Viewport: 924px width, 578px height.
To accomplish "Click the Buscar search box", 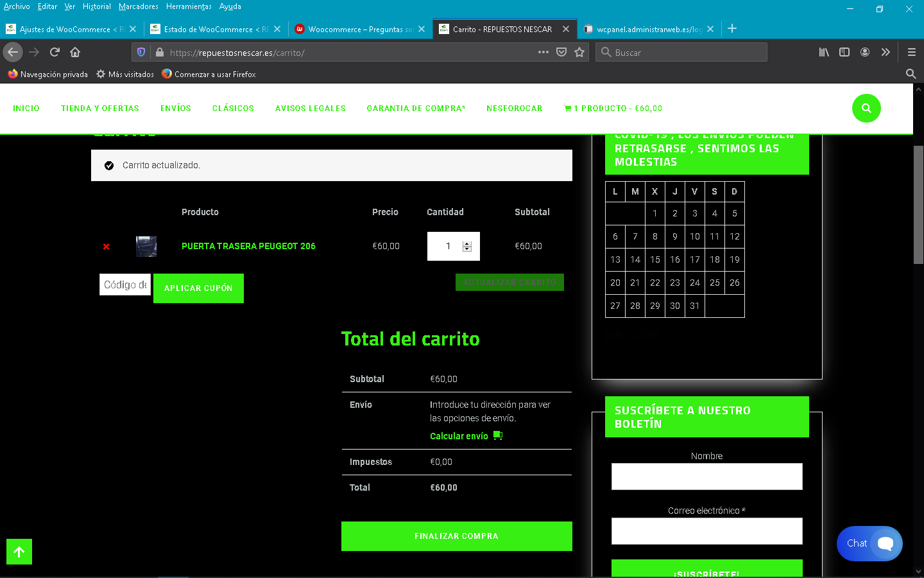I will 681,53.
